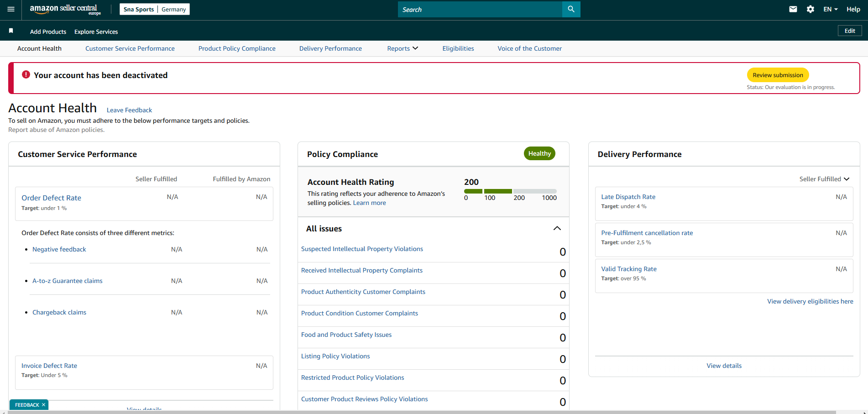The height and width of the screenshot is (414, 868).
Task: Close the FEEDBACK tab with the X
Action: (44, 405)
